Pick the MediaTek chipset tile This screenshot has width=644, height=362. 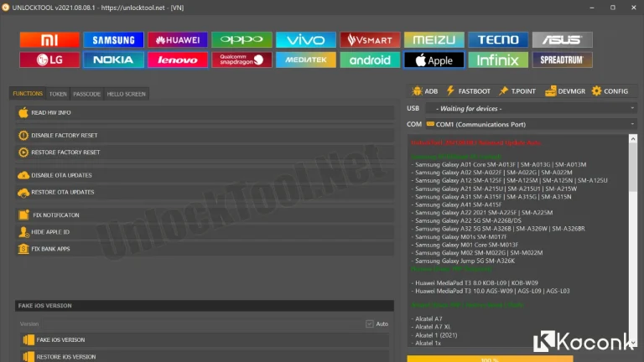coord(305,60)
